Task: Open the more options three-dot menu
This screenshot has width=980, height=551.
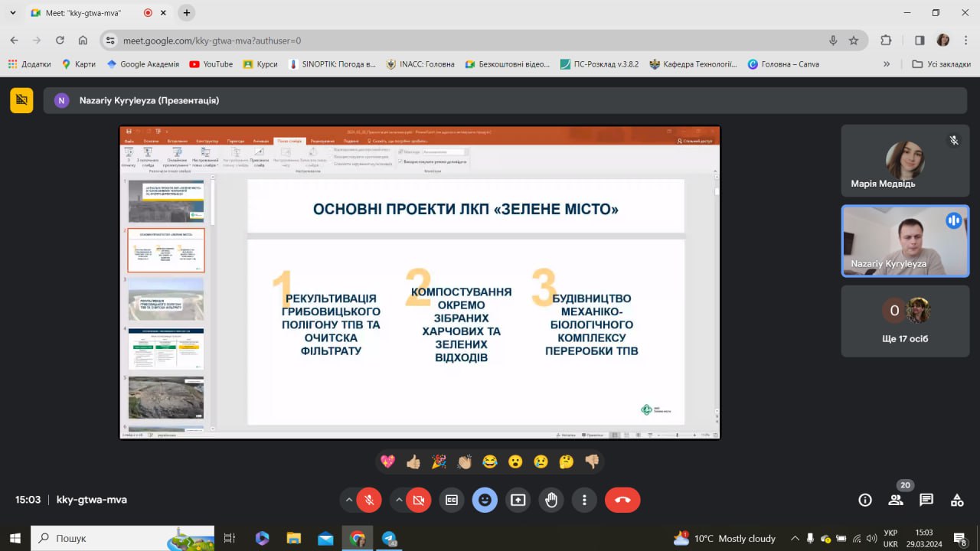Action: pyautogui.click(x=584, y=500)
